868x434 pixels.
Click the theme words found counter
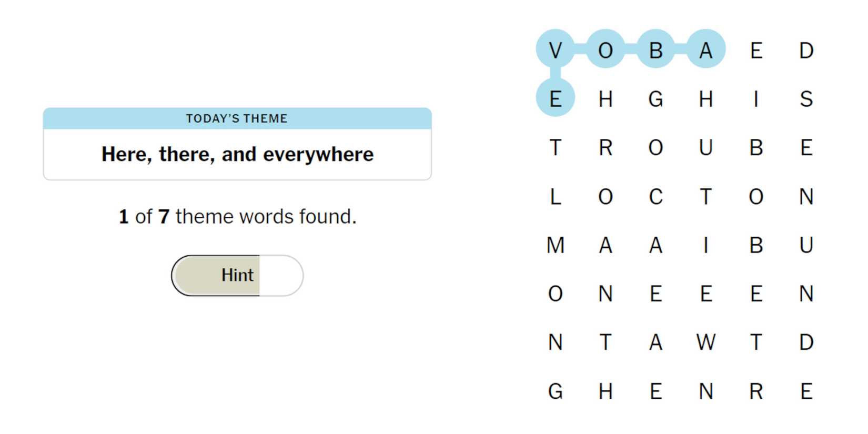tap(237, 216)
